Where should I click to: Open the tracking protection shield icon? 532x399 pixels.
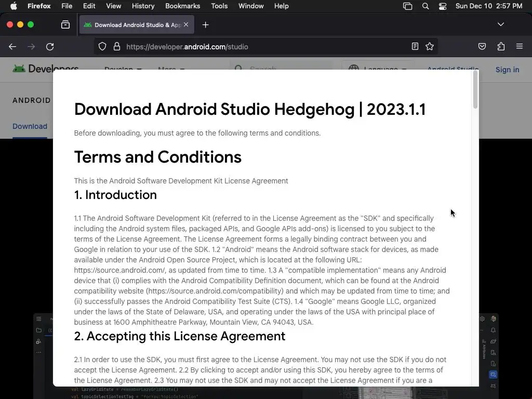(102, 46)
